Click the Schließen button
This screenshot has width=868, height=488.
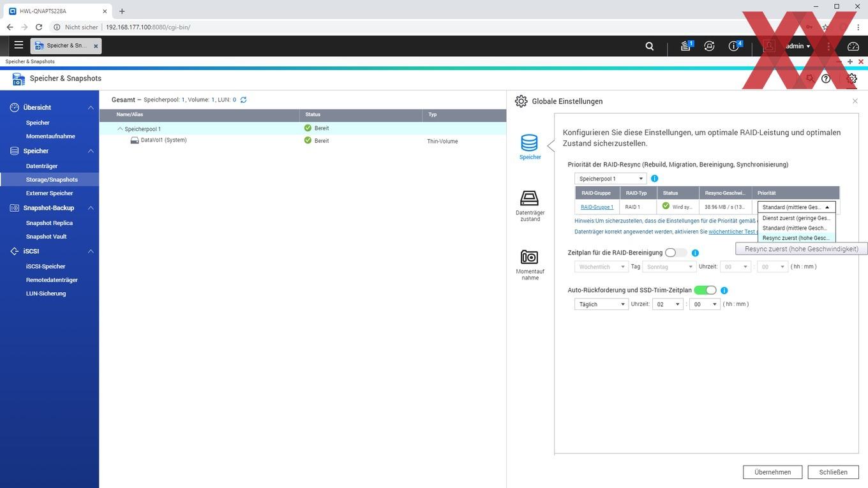(833, 472)
